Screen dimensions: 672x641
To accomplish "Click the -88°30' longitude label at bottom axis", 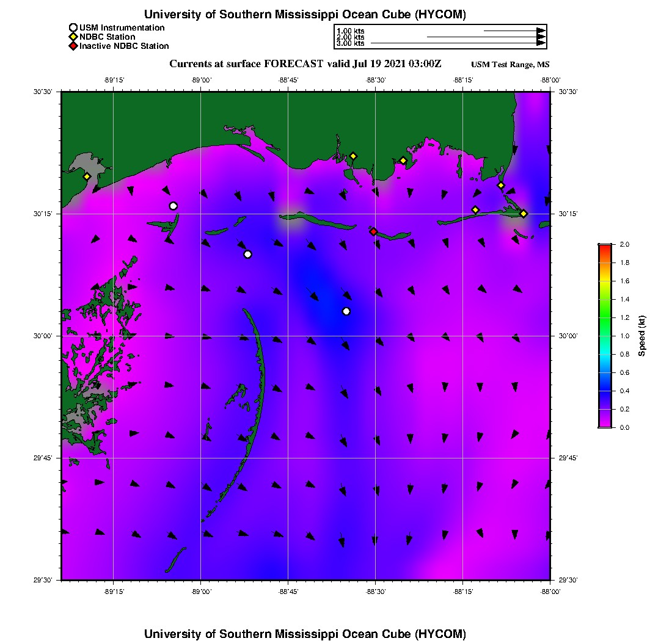I will pos(376,592).
